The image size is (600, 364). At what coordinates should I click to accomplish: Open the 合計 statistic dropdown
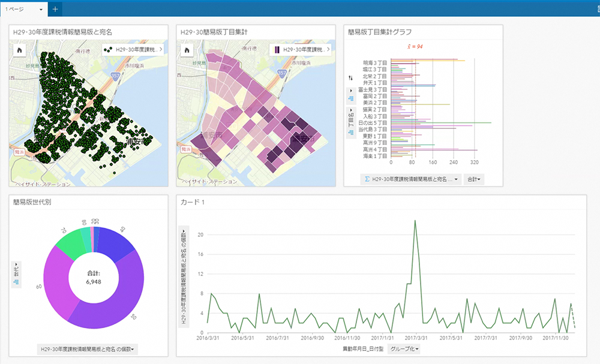click(x=473, y=178)
